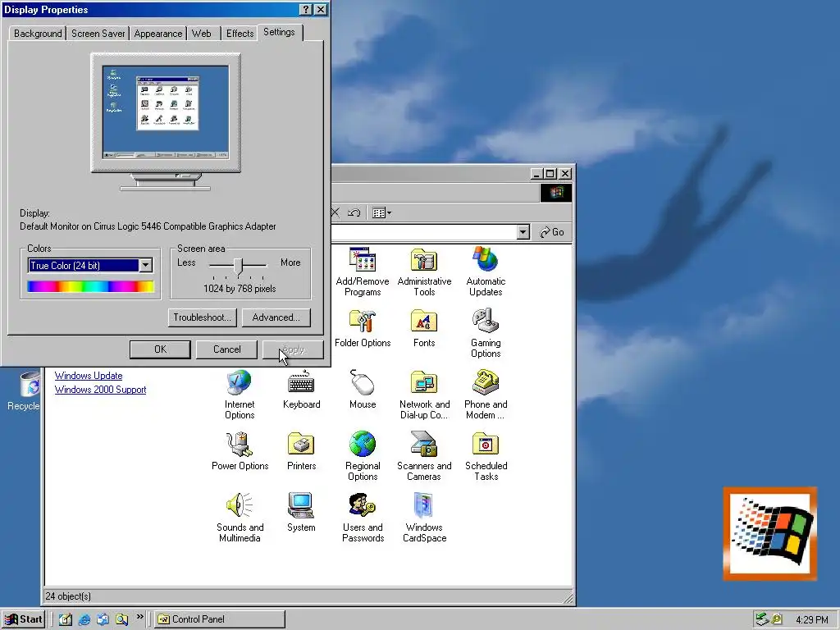This screenshot has width=840, height=630.
Task: Open the Power Options icon
Action: [x=240, y=452]
